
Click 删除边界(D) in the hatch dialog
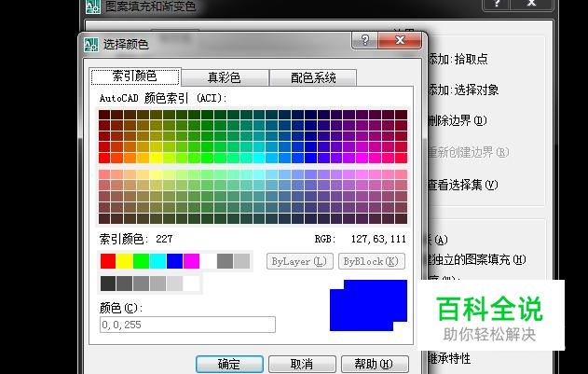point(458,120)
